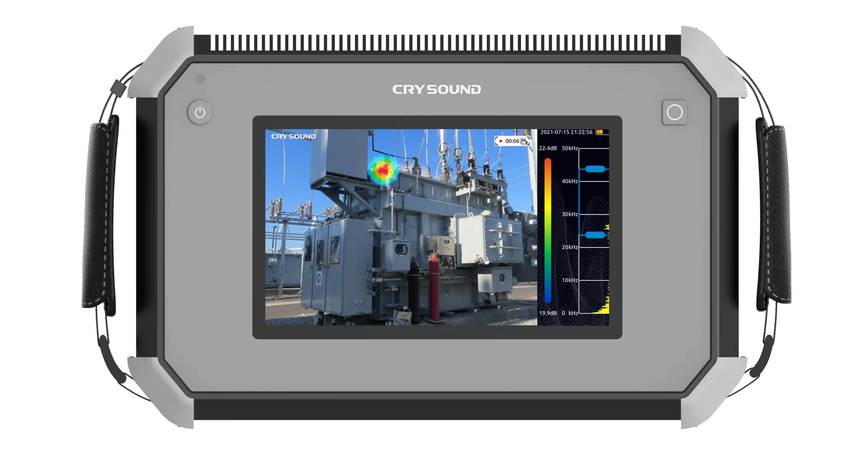
Task: Tap the battery level indicator
Action: [x=601, y=132]
